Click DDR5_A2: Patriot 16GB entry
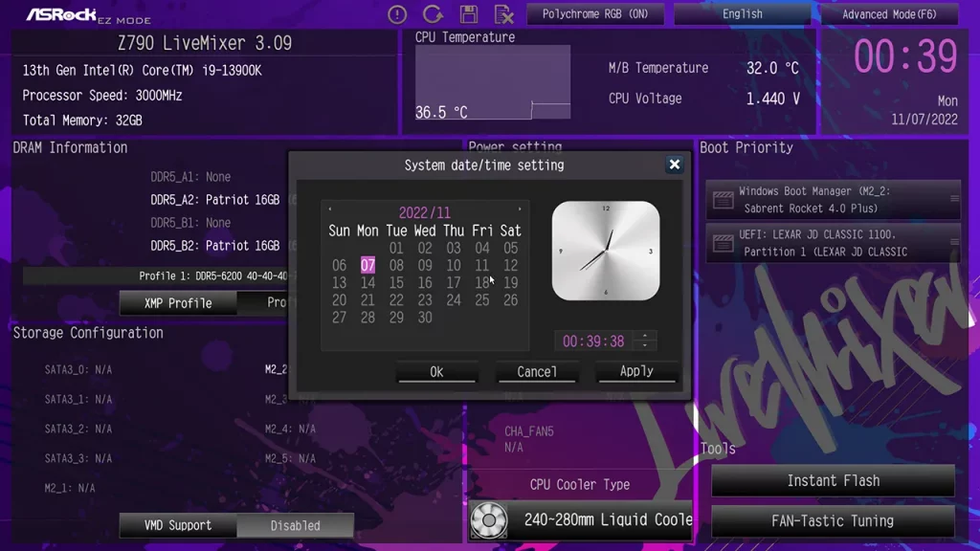 (215, 200)
